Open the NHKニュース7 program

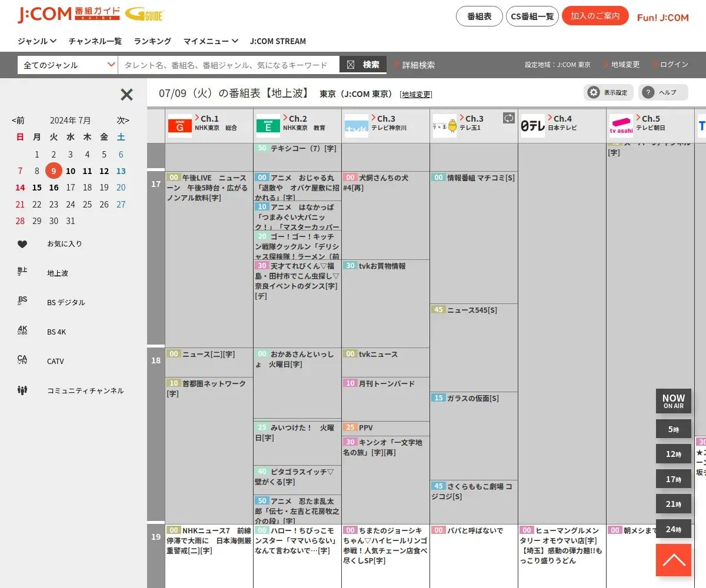point(209,556)
